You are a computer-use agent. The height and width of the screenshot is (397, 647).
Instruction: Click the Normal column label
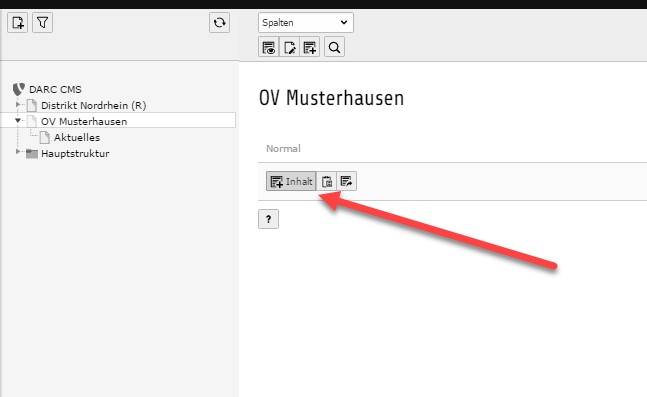point(283,149)
